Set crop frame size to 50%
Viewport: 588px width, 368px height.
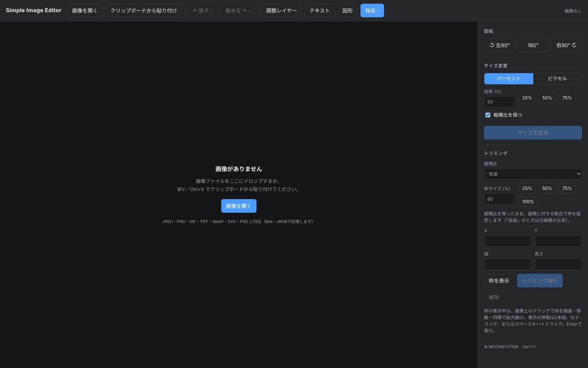click(x=547, y=188)
